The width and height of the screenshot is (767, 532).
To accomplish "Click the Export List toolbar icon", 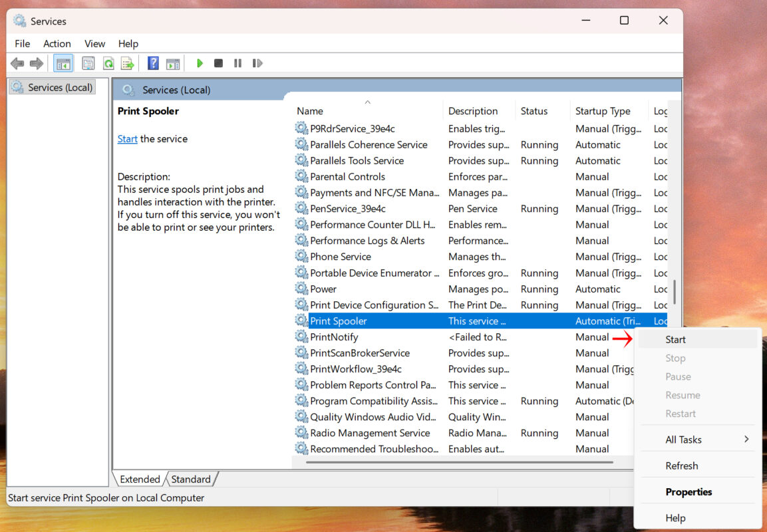I will coord(127,63).
